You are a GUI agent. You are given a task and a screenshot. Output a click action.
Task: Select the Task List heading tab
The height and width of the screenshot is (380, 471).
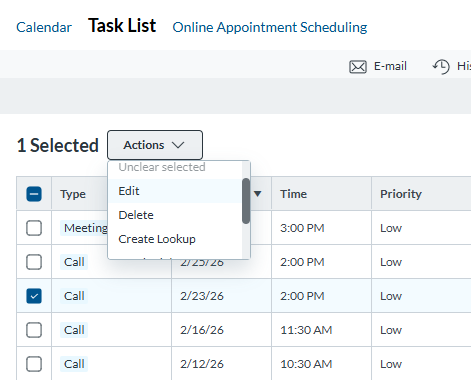(x=122, y=26)
